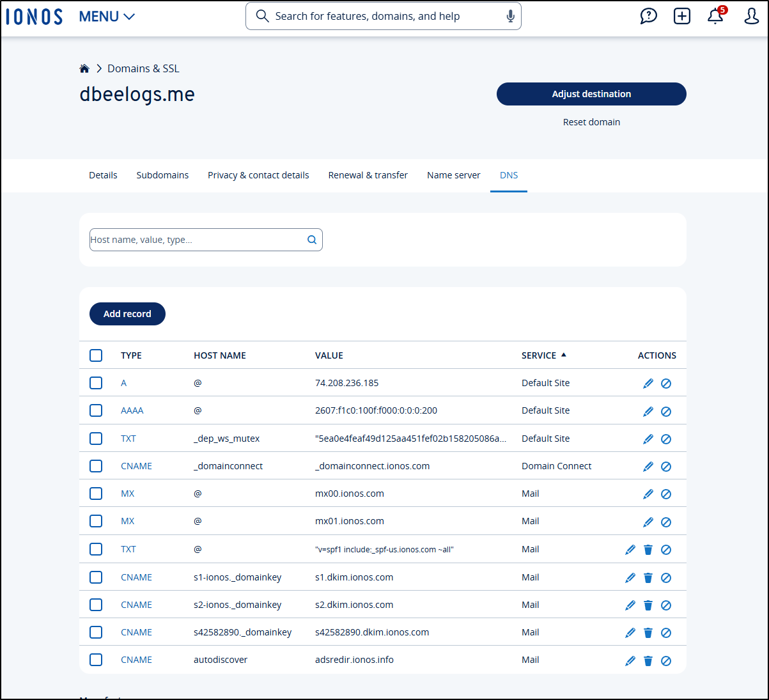Edit the mx00.ionos.com MX record
Viewport: 769px width, 700px height.
[x=648, y=494]
